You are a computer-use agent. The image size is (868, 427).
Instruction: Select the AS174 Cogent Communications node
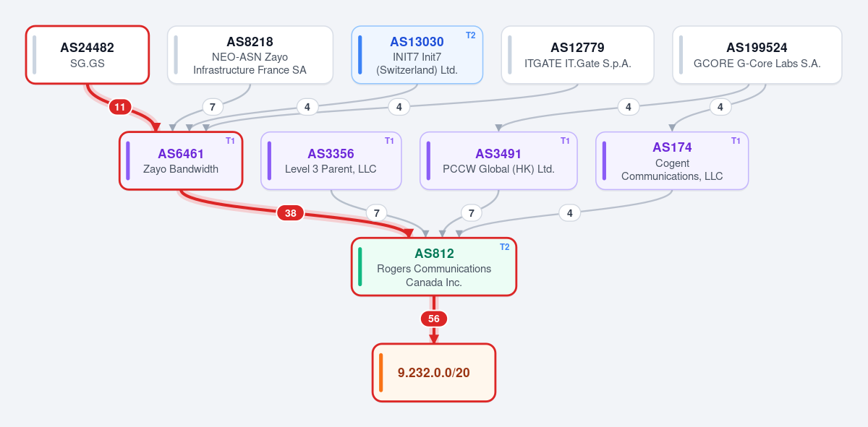tap(672, 161)
